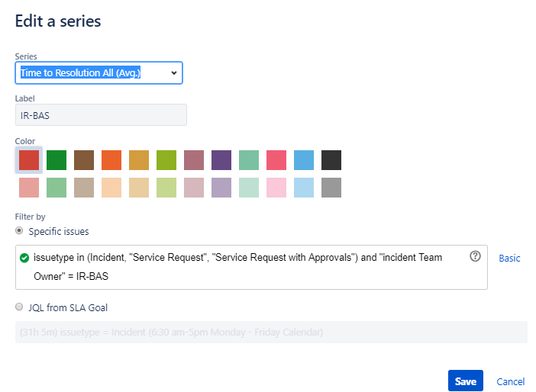Image resolution: width=536 pixels, height=392 pixels.
Task: Choose the black color swatch
Action: click(331, 160)
